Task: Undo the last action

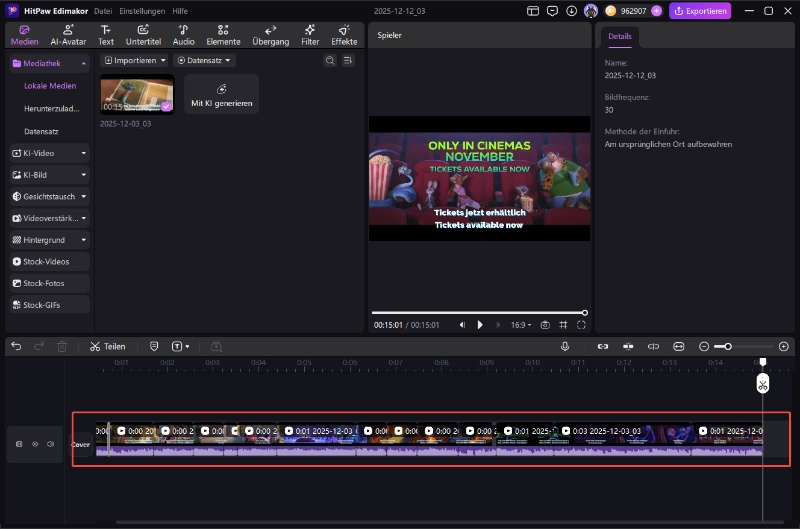Action: 16,346
